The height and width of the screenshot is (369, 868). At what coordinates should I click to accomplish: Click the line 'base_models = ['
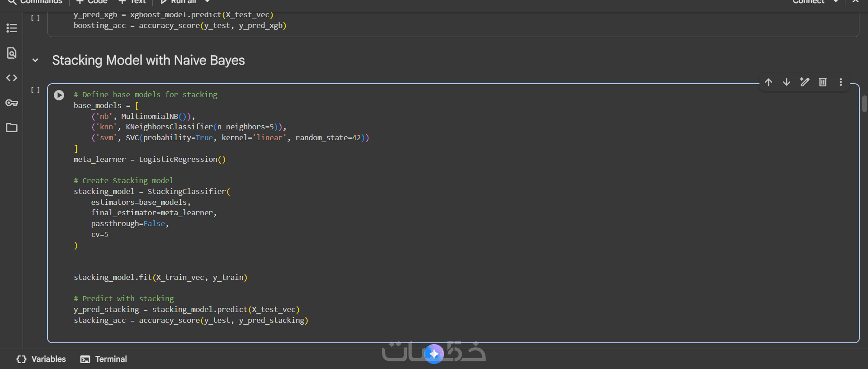[x=106, y=105]
